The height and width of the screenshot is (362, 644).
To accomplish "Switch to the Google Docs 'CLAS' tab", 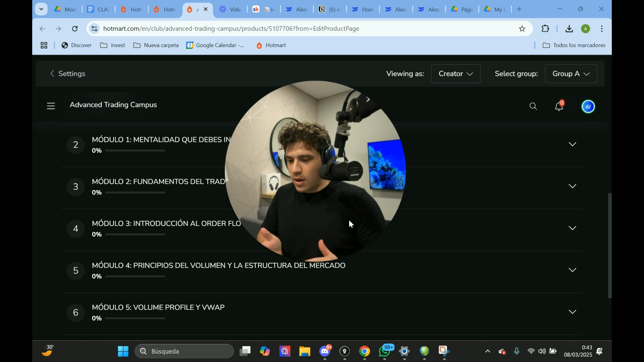I will pos(98,9).
